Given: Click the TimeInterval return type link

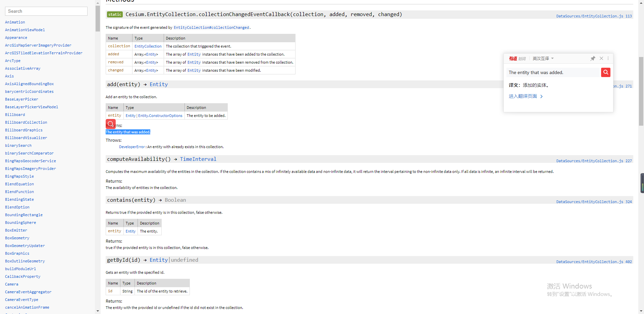Looking at the screenshot, I should [x=198, y=159].
